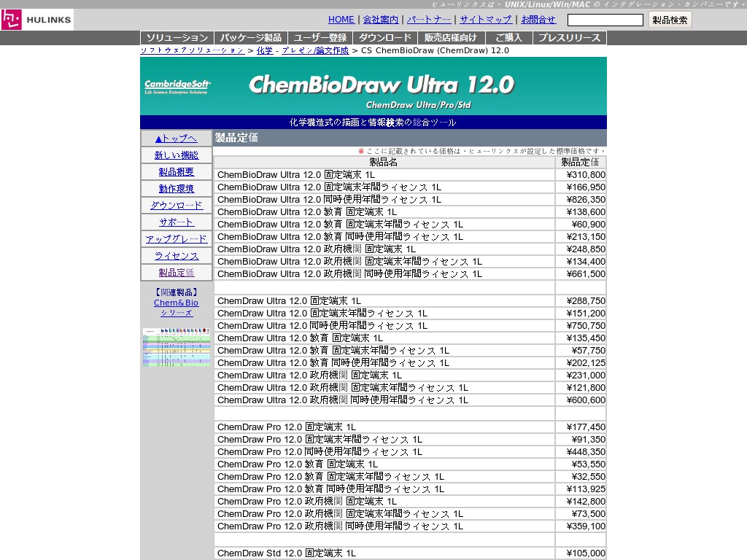Select row ChemDraw Pro 12.0 同時使用年間ライセンス 1L
The height and width of the screenshot is (560, 747).
point(384,452)
